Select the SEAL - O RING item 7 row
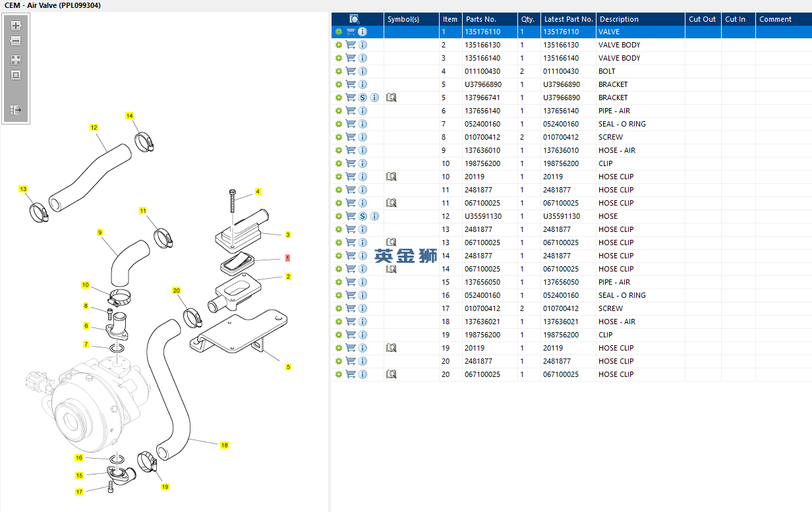The height and width of the screenshot is (512, 812). (571, 124)
